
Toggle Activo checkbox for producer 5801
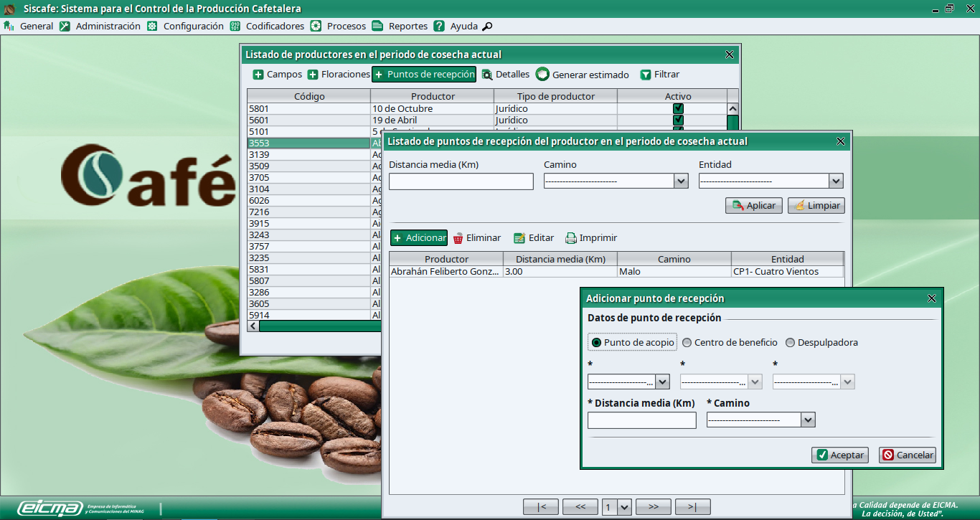pyautogui.click(x=678, y=109)
